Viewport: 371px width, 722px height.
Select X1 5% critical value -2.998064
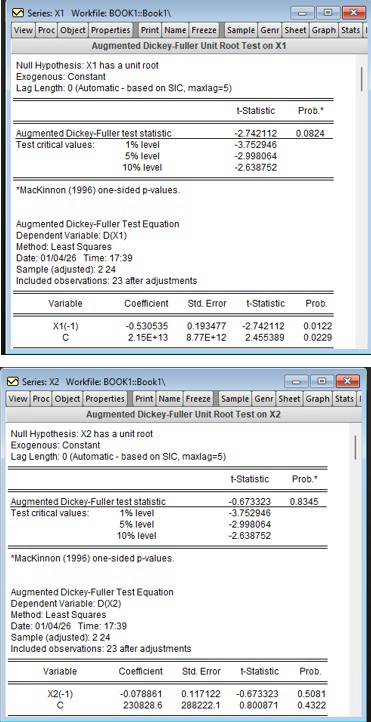pyautogui.click(x=255, y=156)
